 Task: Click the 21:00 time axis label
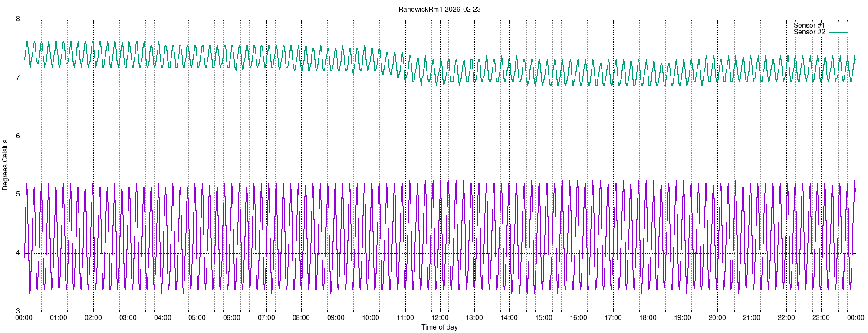pos(752,318)
